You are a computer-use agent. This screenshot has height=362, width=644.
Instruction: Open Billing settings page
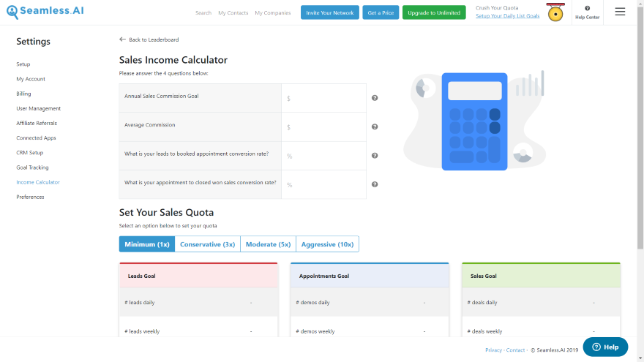[x=23, y=94]
